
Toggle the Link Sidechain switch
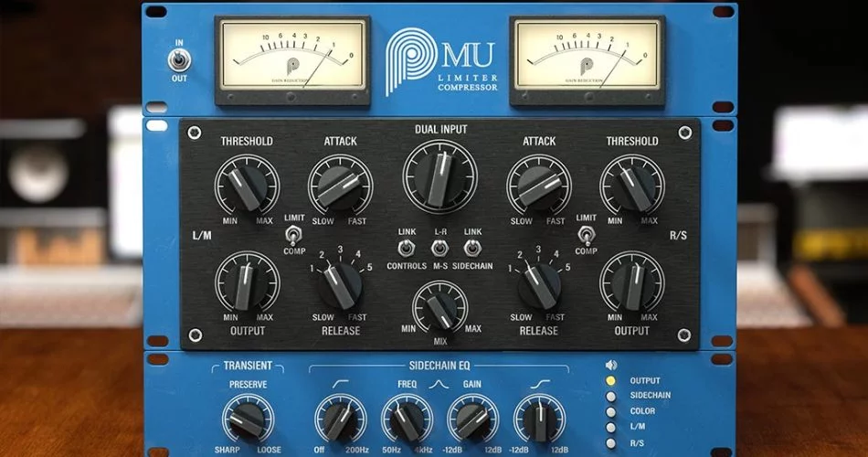(472, 248)
